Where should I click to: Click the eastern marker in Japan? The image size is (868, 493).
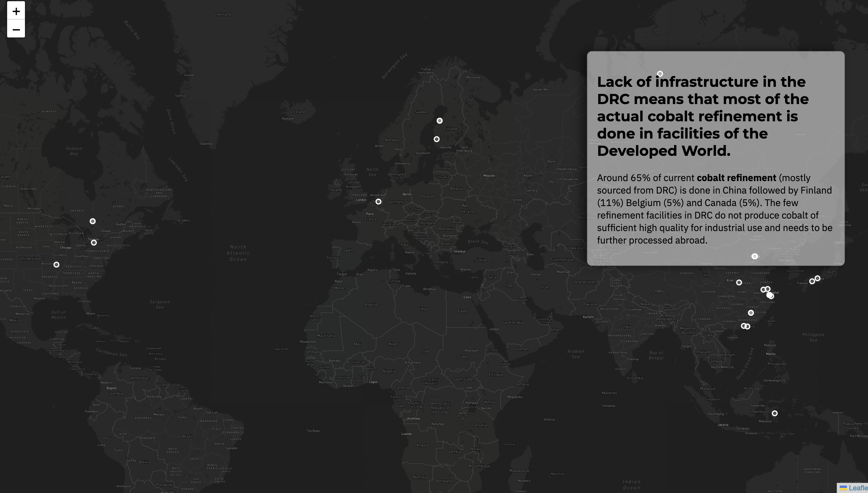tap(818, 278)
